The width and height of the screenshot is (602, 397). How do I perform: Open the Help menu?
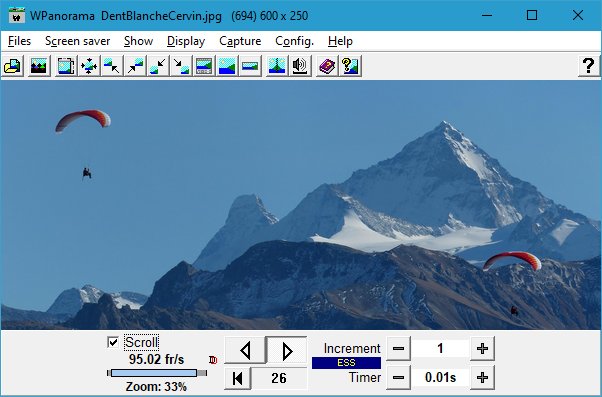340,41
